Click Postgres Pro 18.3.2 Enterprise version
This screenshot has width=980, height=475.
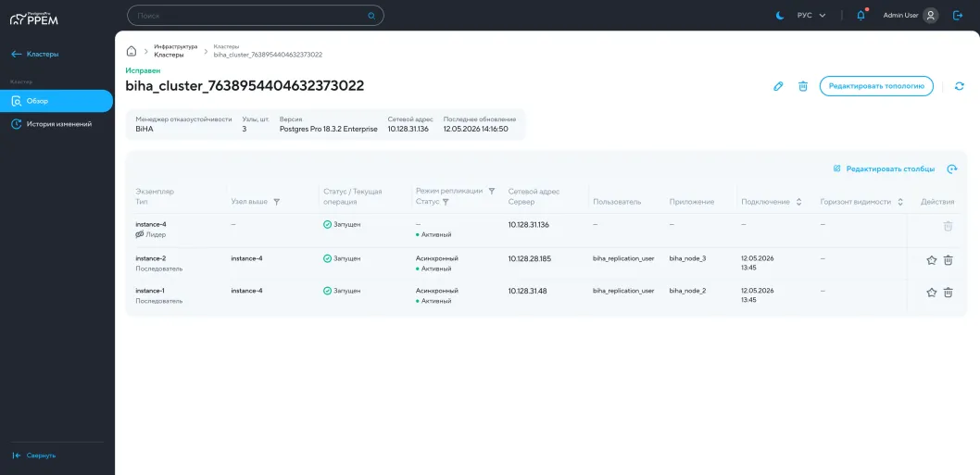pos(328,129)
